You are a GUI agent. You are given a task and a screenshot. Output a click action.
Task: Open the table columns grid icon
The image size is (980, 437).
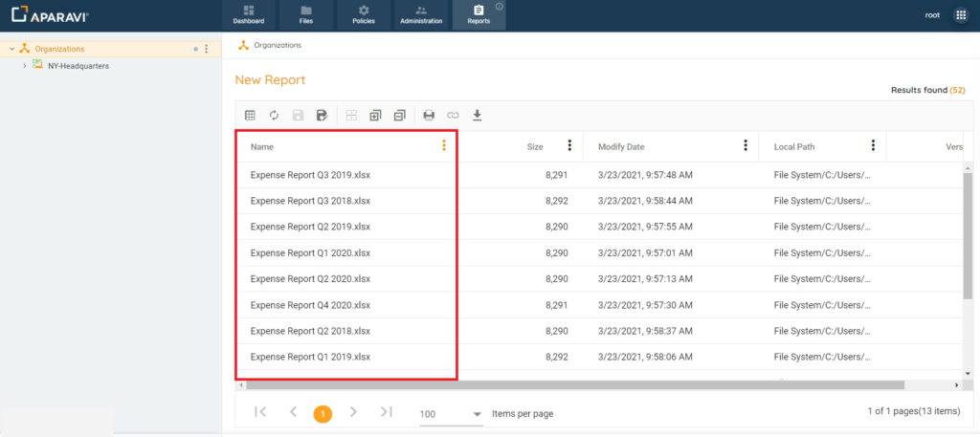pyautogui.click(x=250, y=116)
